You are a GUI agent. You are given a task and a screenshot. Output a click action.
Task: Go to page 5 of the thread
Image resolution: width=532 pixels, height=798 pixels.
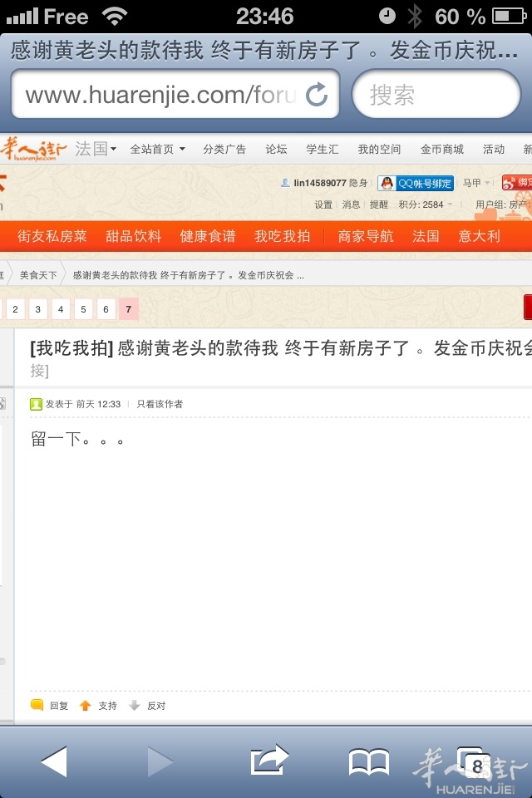[x=83, y=310]
